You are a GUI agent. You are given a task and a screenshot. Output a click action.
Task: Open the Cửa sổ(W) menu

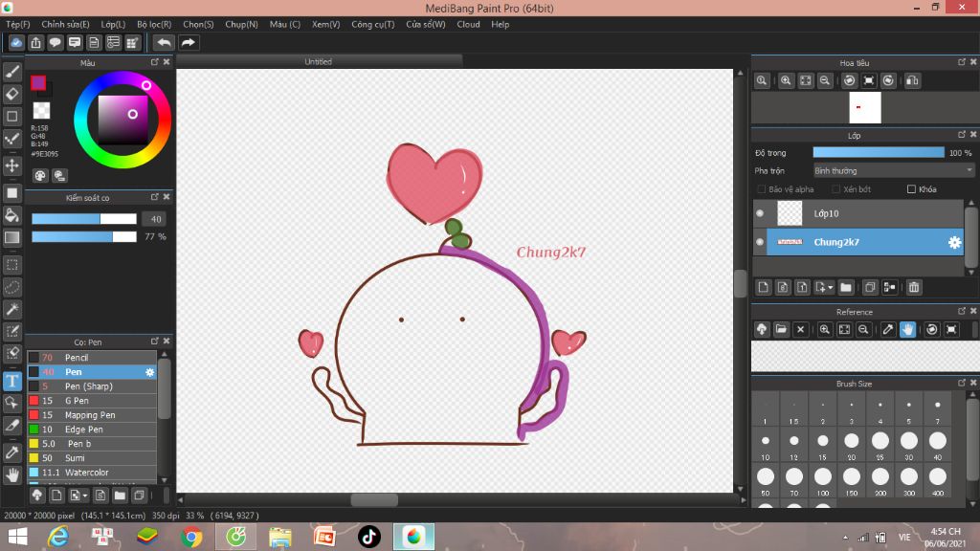coord(426,24)
